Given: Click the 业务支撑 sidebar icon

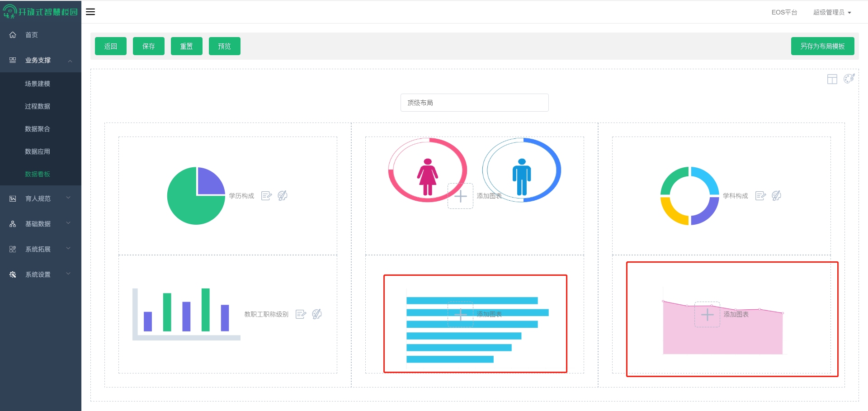Looking at the screenshot, I should tap(13, 60).
